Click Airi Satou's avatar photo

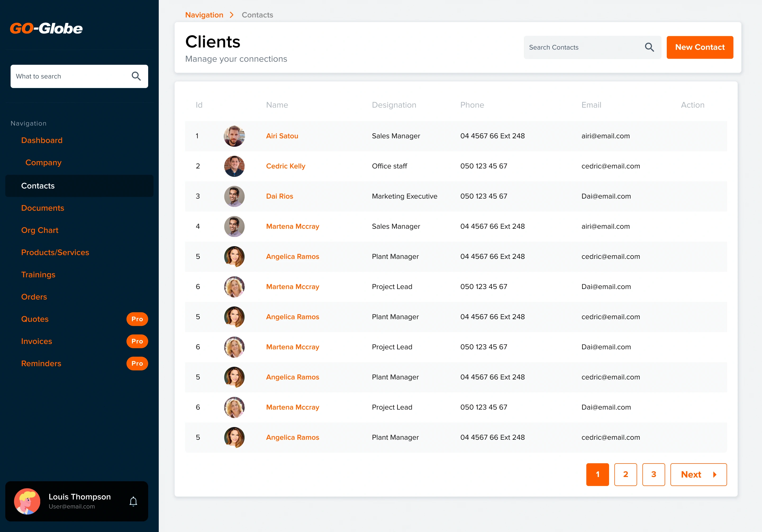234,136
